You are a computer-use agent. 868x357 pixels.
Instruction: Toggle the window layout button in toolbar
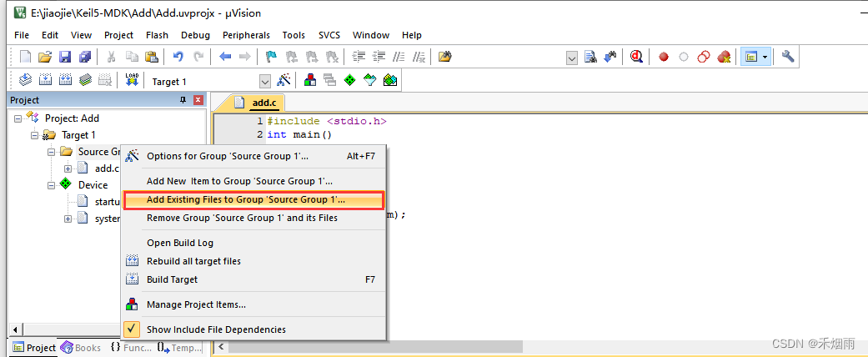(x=751, y=57)
